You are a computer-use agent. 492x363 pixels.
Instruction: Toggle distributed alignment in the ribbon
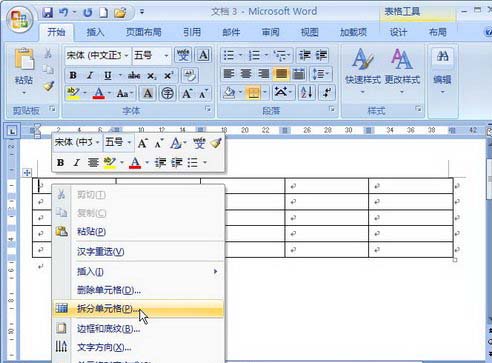click(x=298, y=74)
